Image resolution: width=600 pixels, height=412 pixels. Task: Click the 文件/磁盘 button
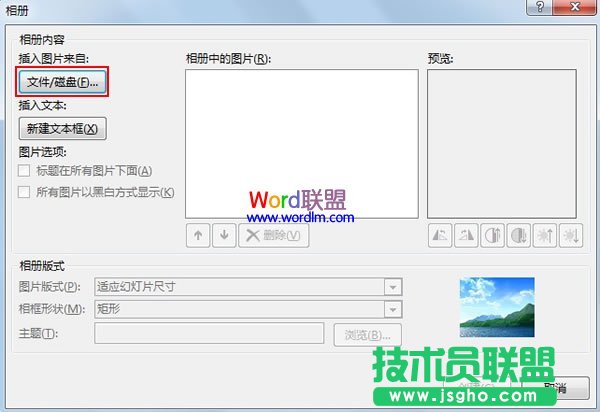tap(63, 82)
